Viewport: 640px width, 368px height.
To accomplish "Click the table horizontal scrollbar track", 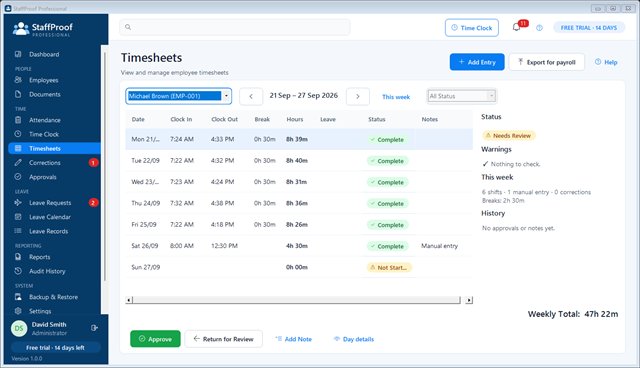I will click(x=296, y=300).
